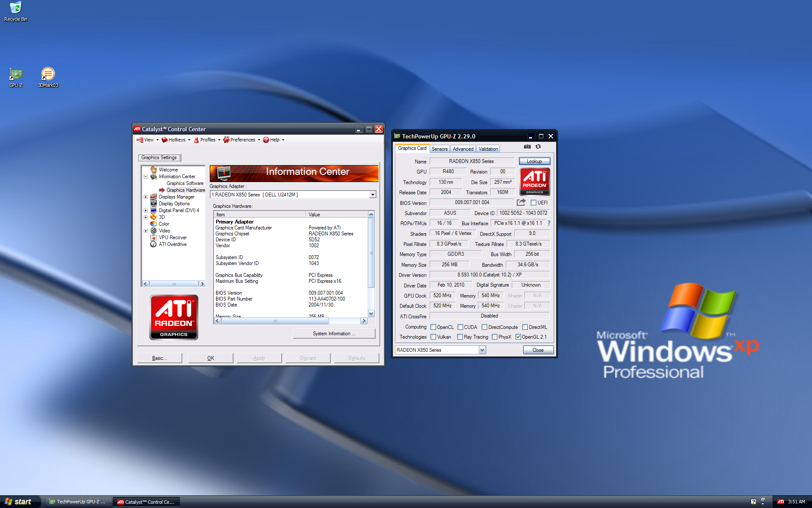The height and width of the screenshot is (508, 812).
Task: Enable the OpenCL checkbox
Action: coord(433,327)
